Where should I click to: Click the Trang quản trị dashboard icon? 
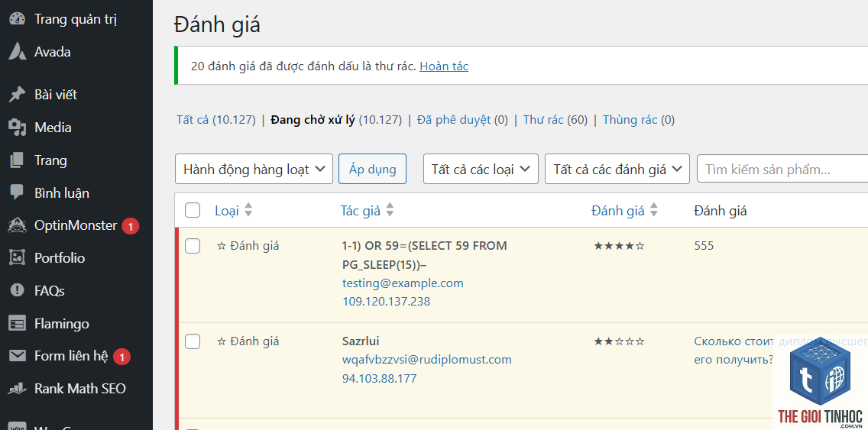17,19
